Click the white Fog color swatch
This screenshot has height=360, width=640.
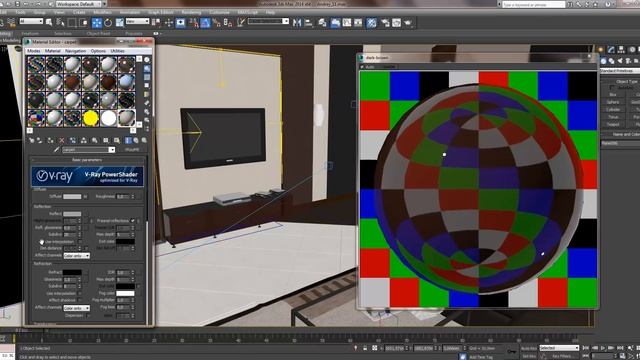[x=125, y=293]
